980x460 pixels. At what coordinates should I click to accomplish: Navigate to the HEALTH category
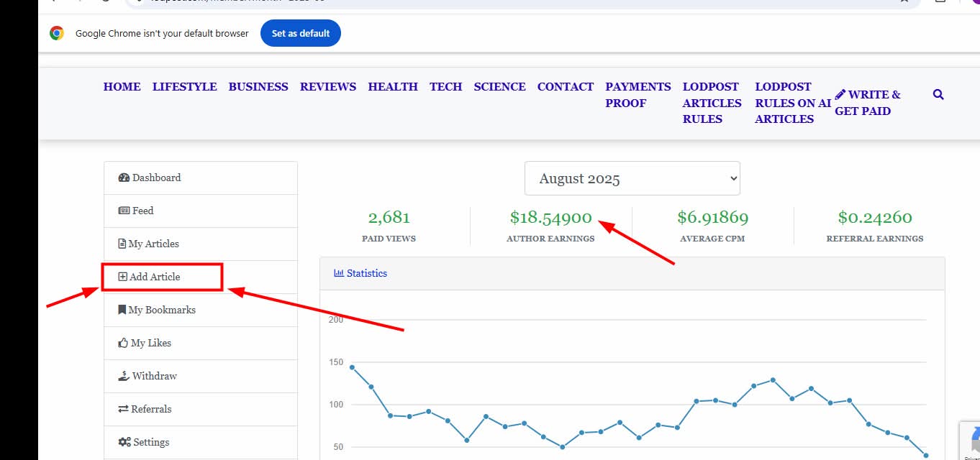click(392, 86)
